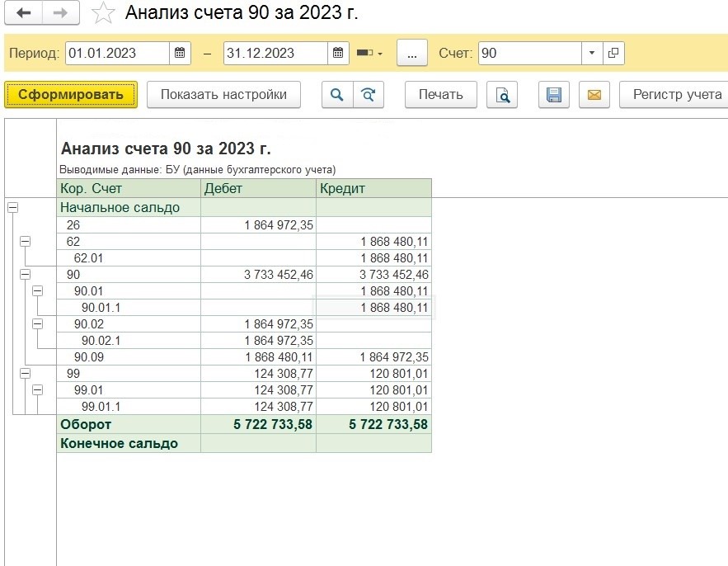Click the magnifier search icon
Screen dimensions: 728x566
336,95
